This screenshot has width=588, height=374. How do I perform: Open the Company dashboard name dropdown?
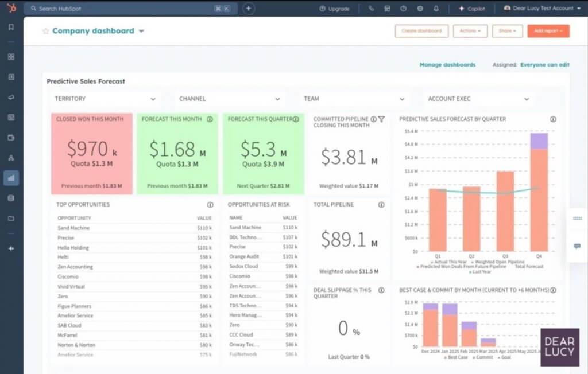[x=141, y=31]
